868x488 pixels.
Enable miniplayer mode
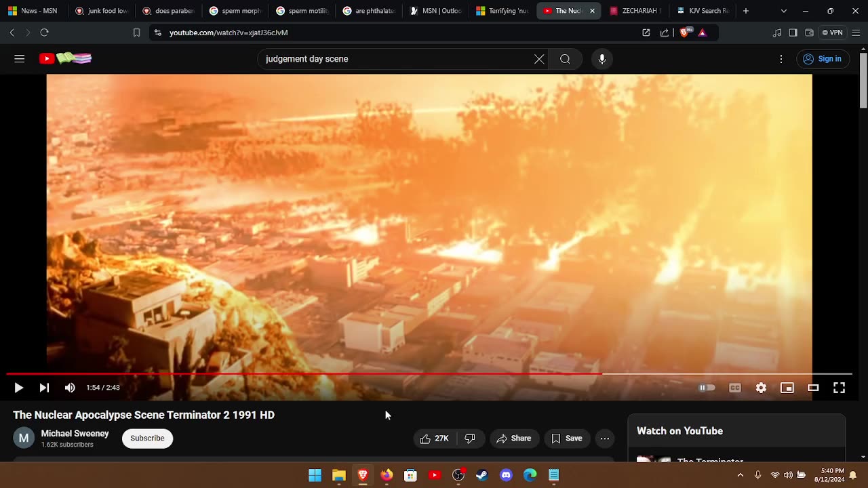pyautogui.click(x=787, y=388)
